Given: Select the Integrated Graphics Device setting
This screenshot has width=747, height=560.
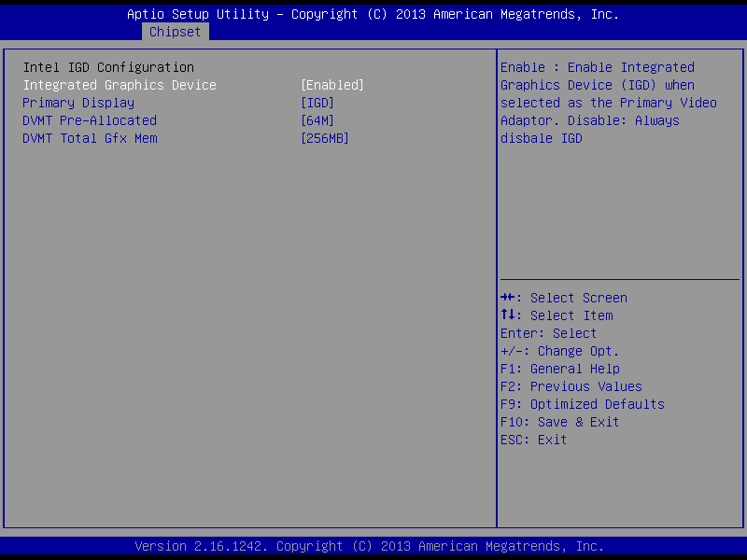Looking at the screenshot, I should [120, 85].
